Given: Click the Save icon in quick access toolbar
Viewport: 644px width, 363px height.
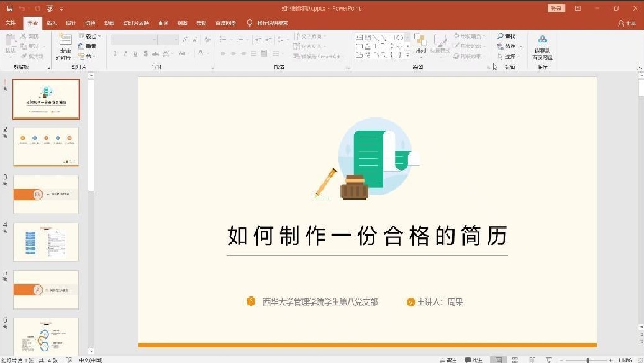Looking at the screenshot, I should [9, 9].
